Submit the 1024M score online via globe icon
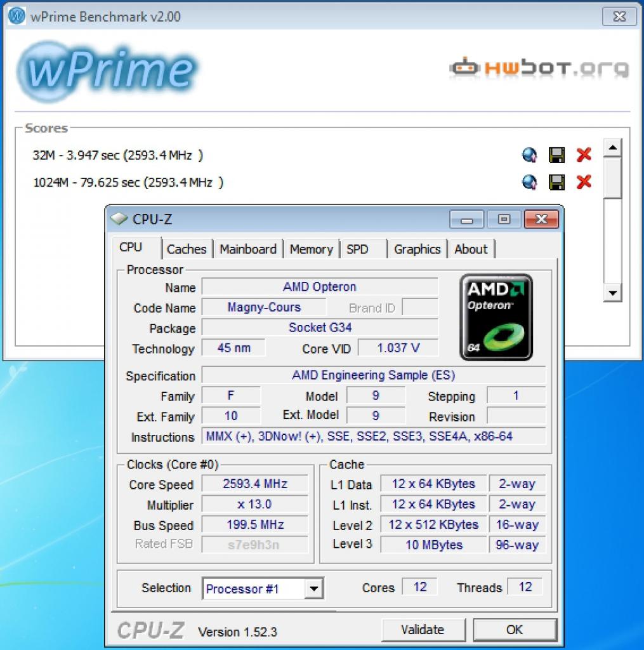 click(529, 182)
